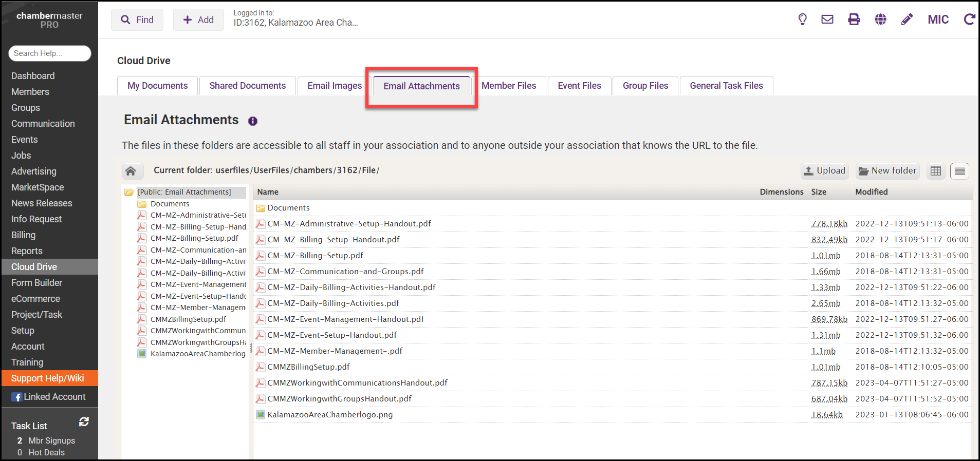This screenshot has height=461, width=980.
Task: Switch to detailed list view
Action: coord(959,171)
